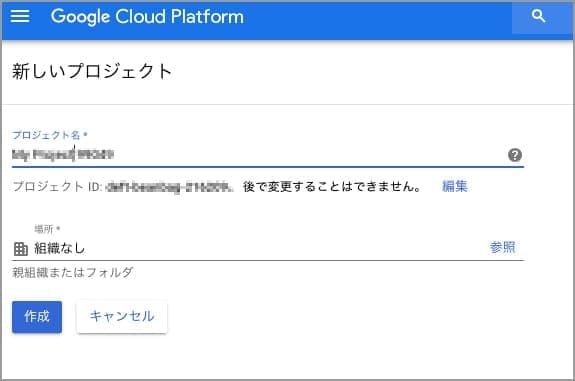Image resolution: width=575 pixels, height=381 pixels.
Task: Click the 新しいプロジェクト heading
Action: 92,71
